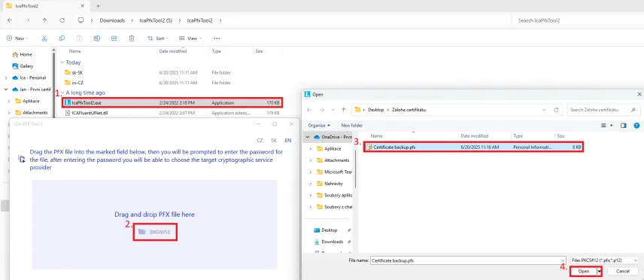The height and width of the screenshot is (280, 644).
Task: Click IcaPfxTool2 (5) in Explorer breadcrumb
Action: (156, 20)
